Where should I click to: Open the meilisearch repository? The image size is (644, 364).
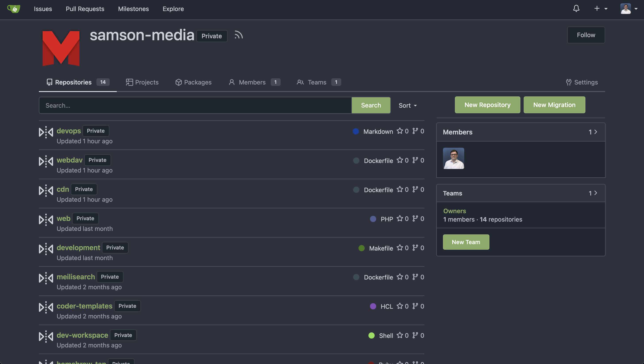[76, 277]
